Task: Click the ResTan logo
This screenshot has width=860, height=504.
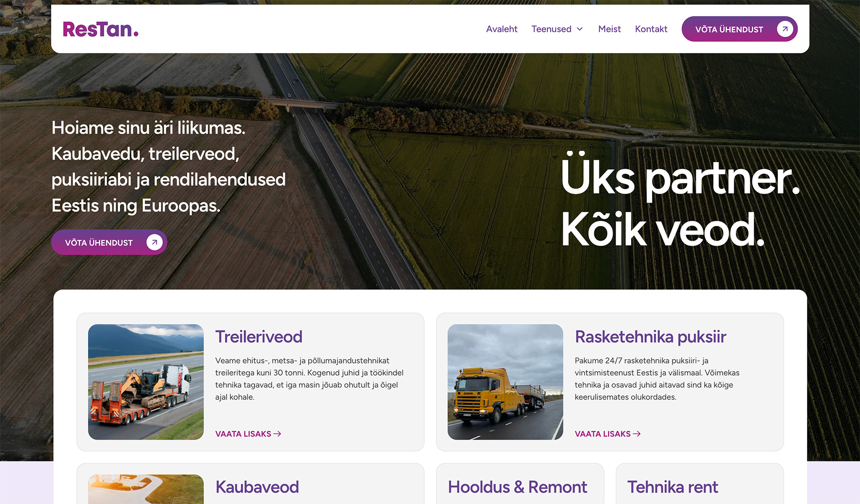Action: pos(100,30)
